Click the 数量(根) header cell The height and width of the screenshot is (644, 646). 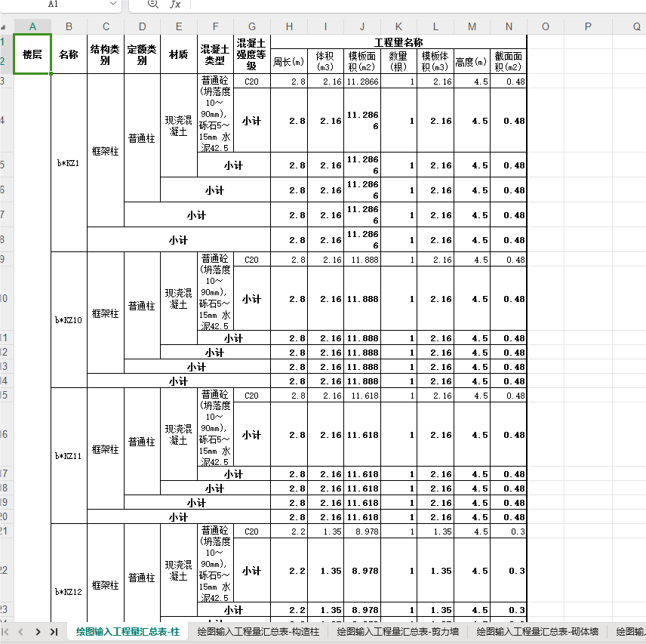[x=398, y=62]
